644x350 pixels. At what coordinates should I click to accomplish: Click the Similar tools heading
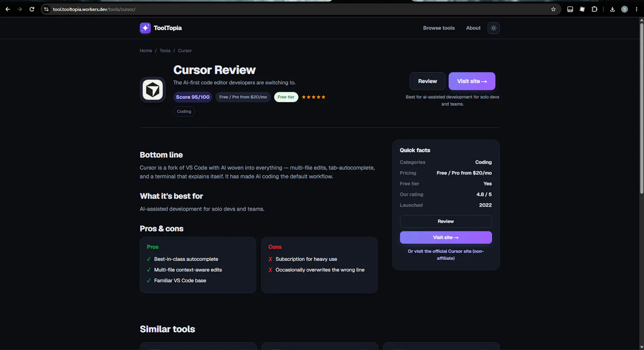167,329
